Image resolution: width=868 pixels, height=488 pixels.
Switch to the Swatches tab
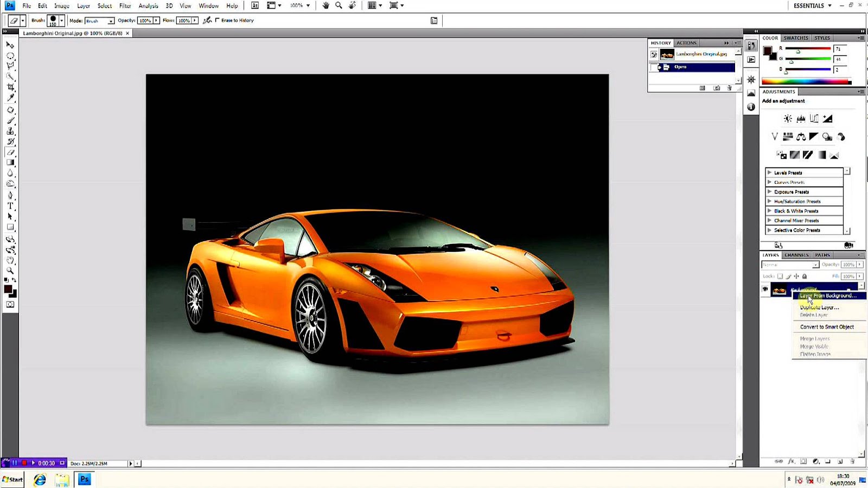[795, 38]
